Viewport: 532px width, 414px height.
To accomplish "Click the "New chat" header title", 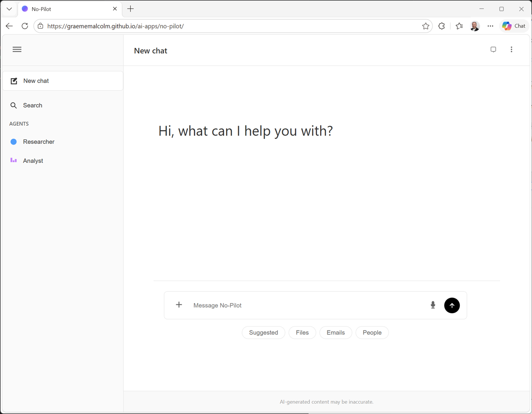I will [151, 51].
